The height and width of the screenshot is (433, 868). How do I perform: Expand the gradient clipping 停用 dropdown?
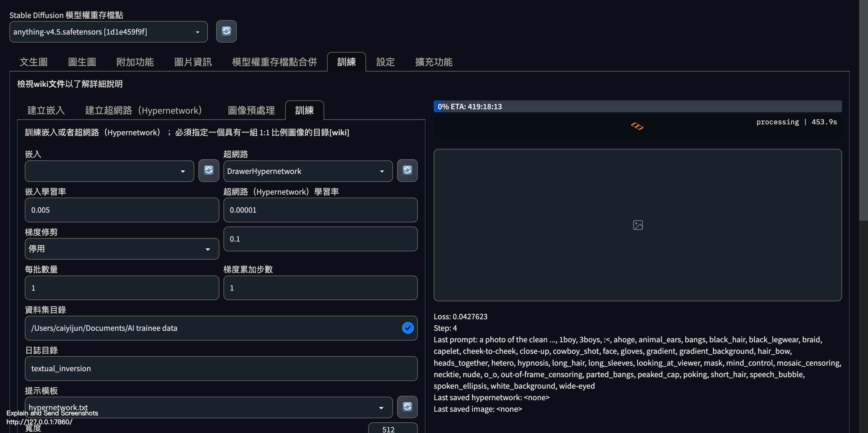point(122,249)
